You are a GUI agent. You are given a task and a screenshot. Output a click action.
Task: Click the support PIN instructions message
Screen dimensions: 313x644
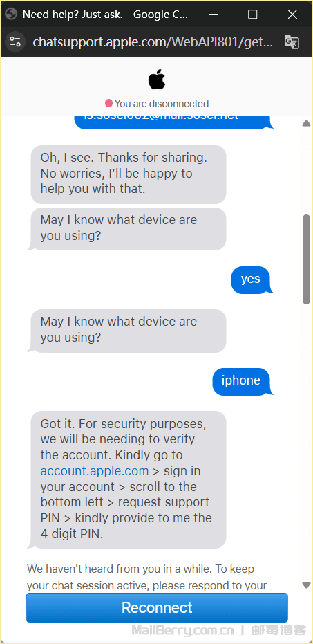coord(129,479)
